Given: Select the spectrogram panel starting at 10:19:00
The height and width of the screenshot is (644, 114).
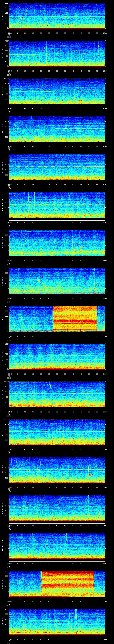Looking at the screenshot, I should (x=57, y=205).
